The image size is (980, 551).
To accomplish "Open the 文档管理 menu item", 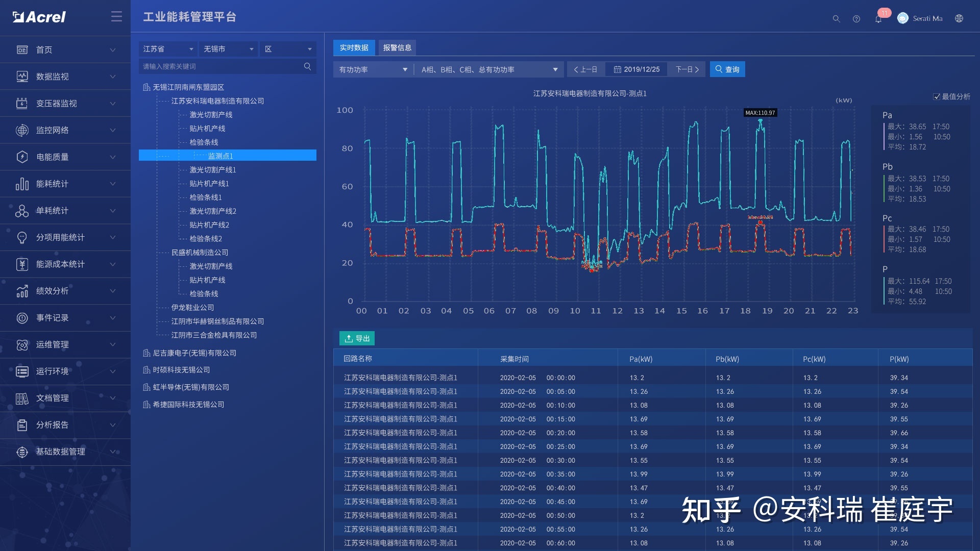I will pyautogui.click(x=65, y=398).
